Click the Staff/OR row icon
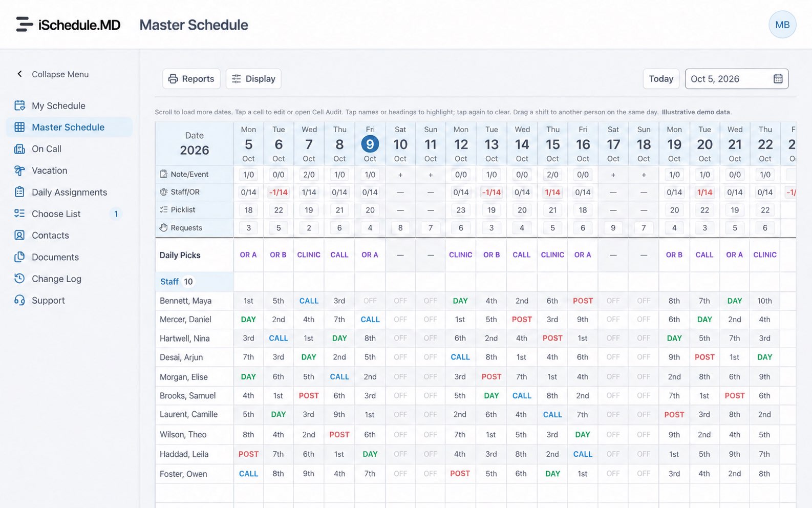 click(x=164, y=192)
